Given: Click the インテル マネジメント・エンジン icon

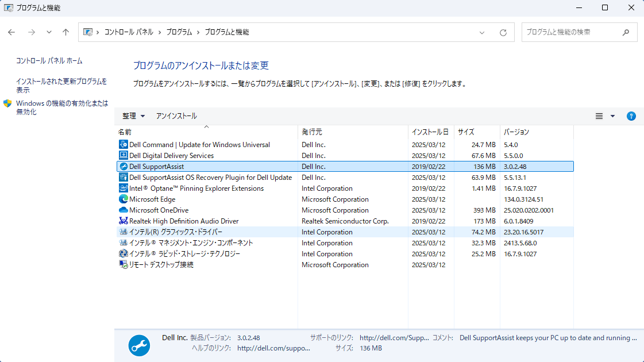Looking at the screenshot, I should coord(123,242).
